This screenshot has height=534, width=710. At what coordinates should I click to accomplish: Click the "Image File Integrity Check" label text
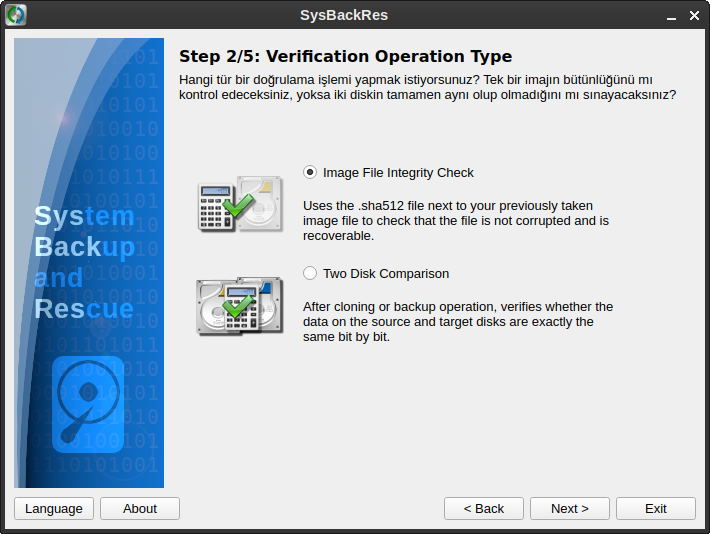pos(398,172)
